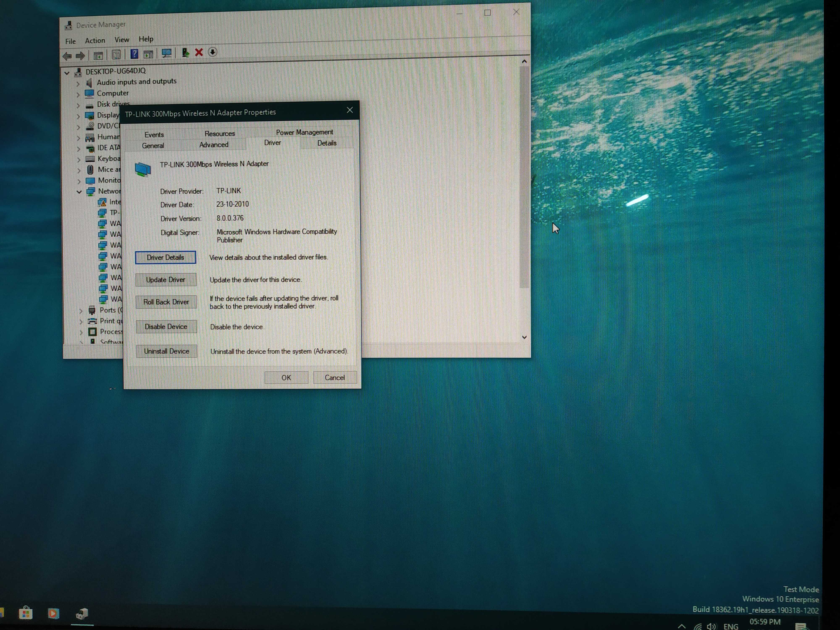840x630 pixels.
Task: Close the TP-LINK Properties dialog with X
Action: click(350, 110)
